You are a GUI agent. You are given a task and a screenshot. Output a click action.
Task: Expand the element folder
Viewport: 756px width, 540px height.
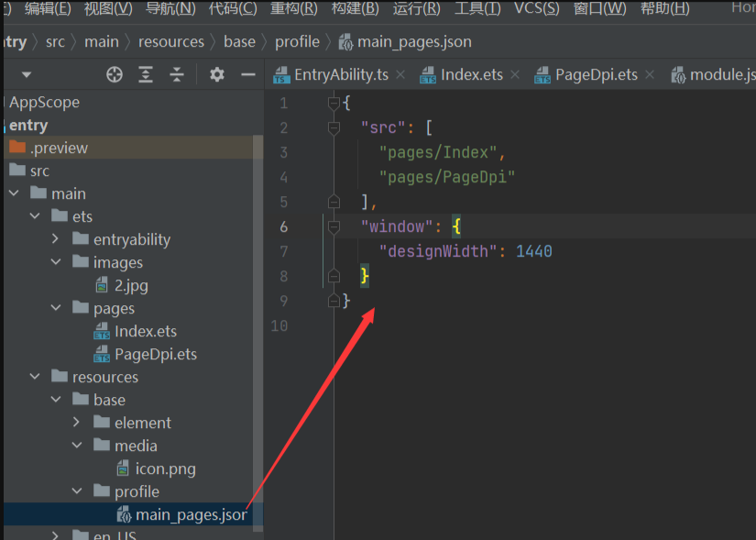pyautogui.click(x=77, y=423)
